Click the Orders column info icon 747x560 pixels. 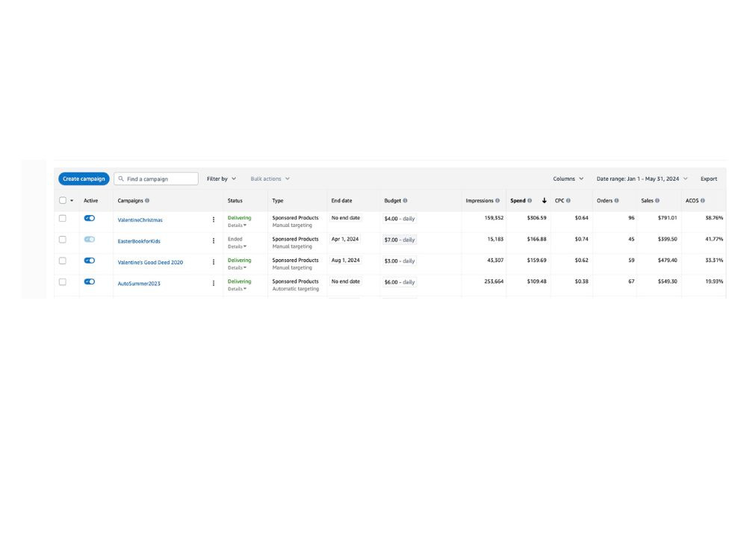pos(616,200)
